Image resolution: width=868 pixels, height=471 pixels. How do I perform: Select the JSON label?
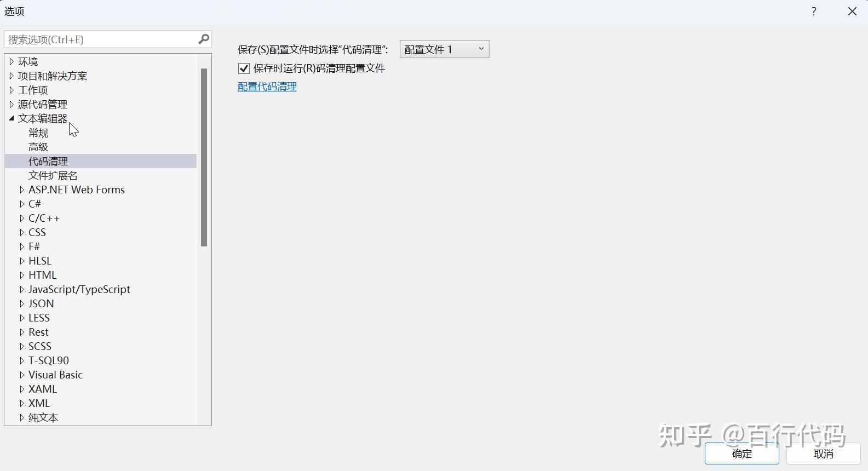point(41,303)
